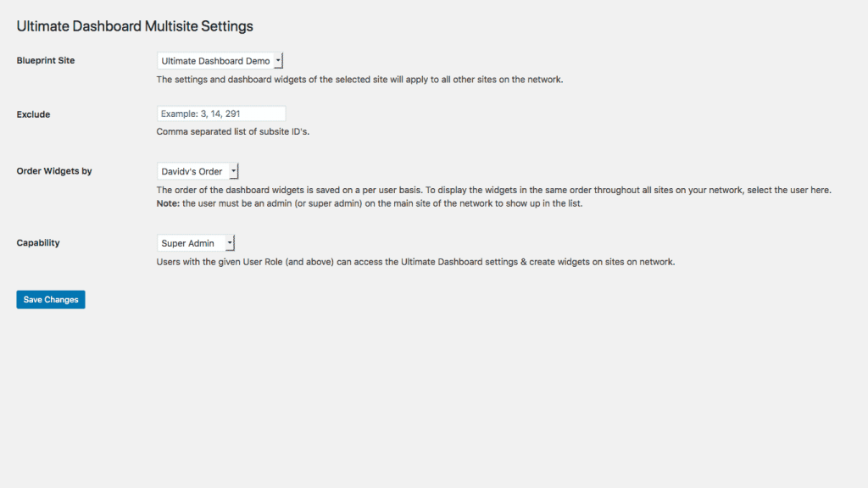
Task: Click the Ultimate Dashboard Multisite Settings heading
Action: coord(135,26)
